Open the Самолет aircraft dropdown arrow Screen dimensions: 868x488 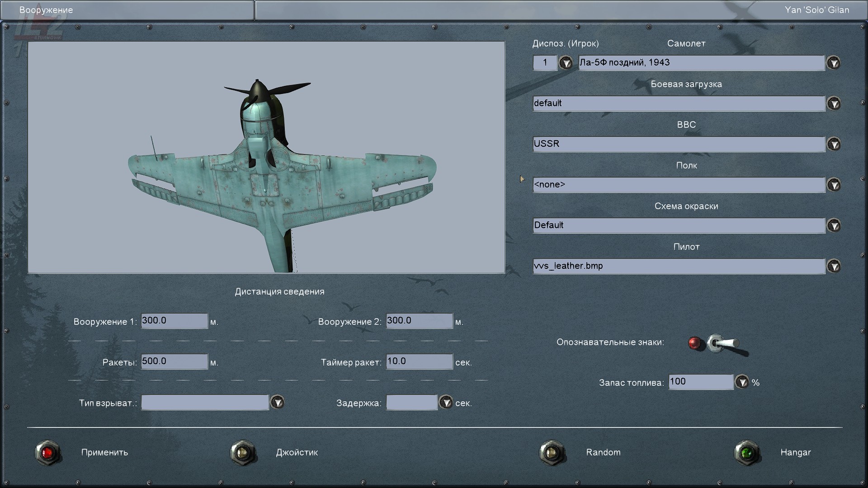point(833,63)
